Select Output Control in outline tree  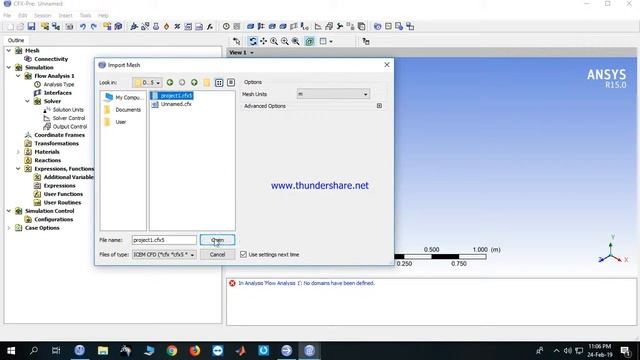(x=69, y=127)
